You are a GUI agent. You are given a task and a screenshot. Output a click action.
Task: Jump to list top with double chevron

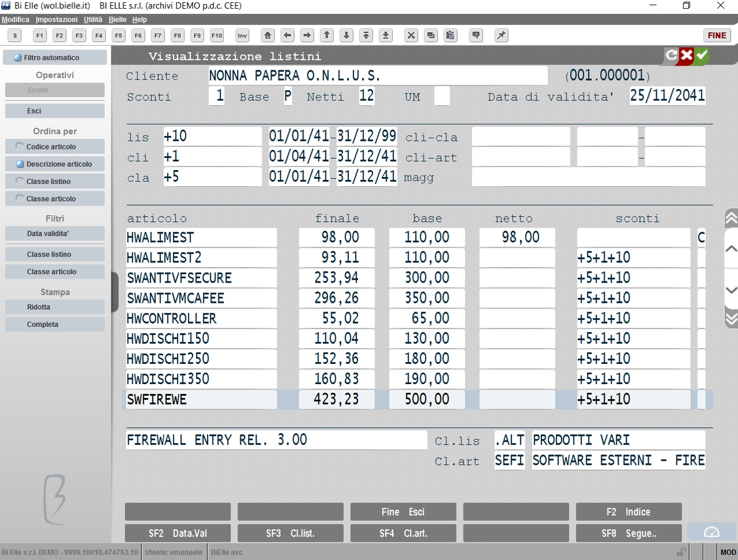731,219
